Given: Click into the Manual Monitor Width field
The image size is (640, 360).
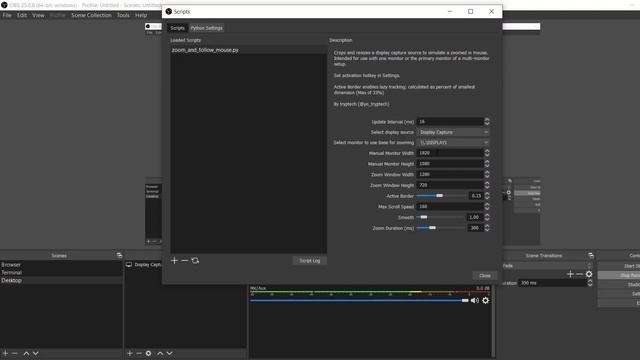Looking at the screenshot, I should click(x=450, y=153).
